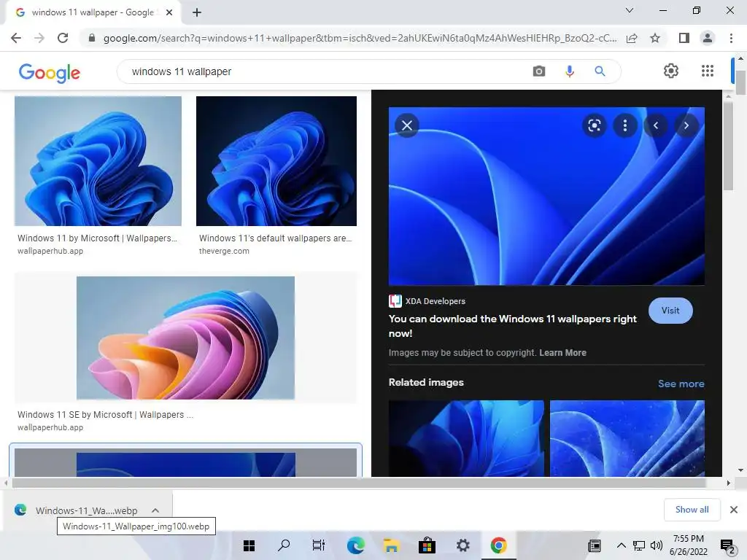Open the Google apps grid
The height and width of the screenshot is (560, 747).
708,71
